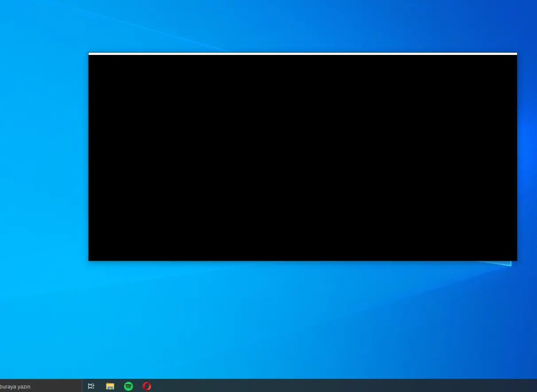Click the 'buraya yazın' taskbar search box
The image size is (537, 392).
point(41,386)
